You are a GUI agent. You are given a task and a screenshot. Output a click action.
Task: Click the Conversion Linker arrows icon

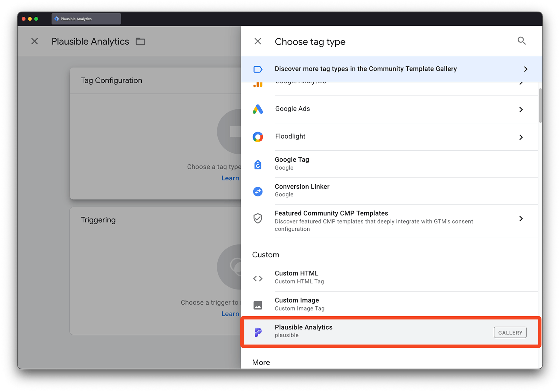258,191
